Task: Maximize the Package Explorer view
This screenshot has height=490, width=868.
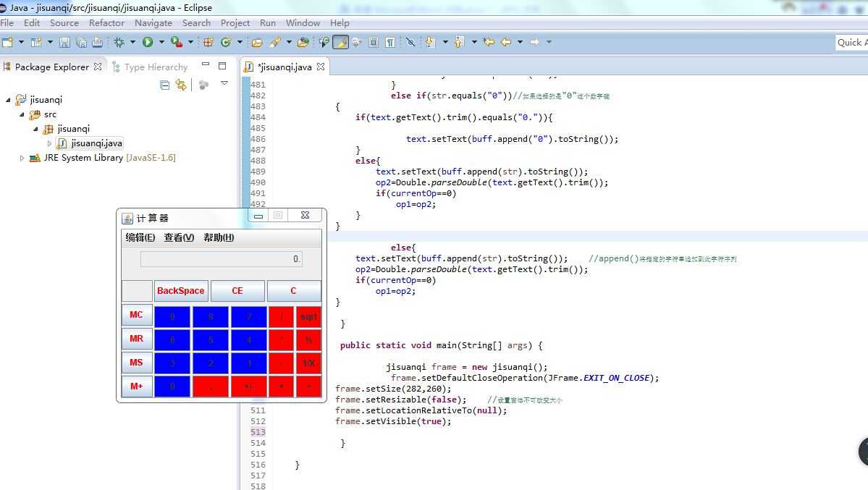Action: (x=222, y=66)
